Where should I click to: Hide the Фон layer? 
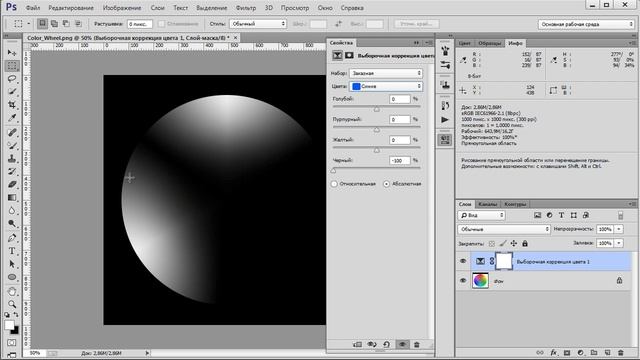point(463,281)
